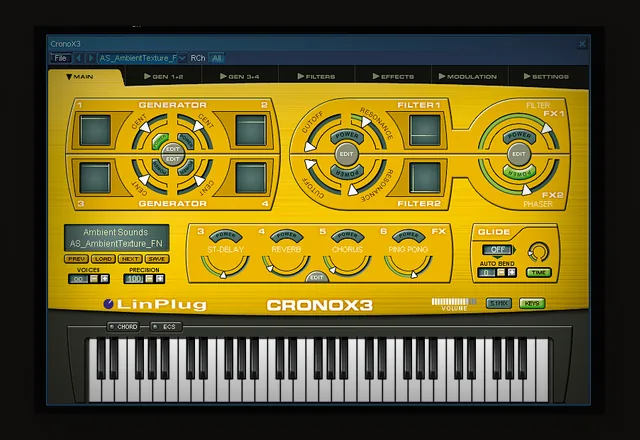Click the SAVE preset button
Image resolution: width=640 pixels, height=440 pixels.
[157, 259]
